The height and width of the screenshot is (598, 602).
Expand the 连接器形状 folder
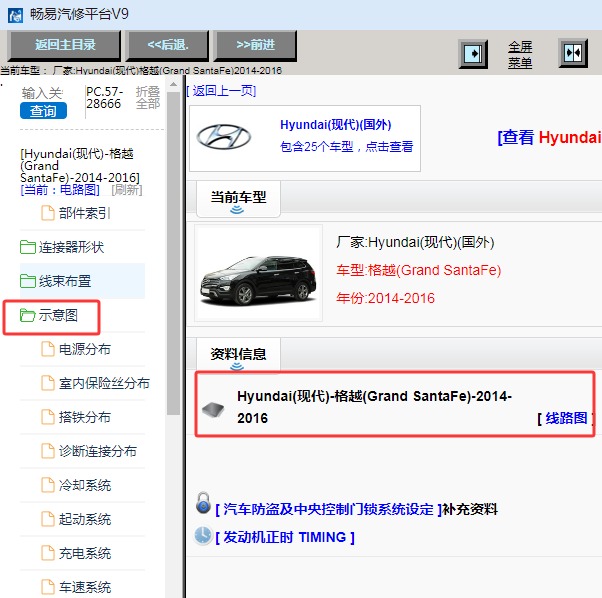pos(71,247)
